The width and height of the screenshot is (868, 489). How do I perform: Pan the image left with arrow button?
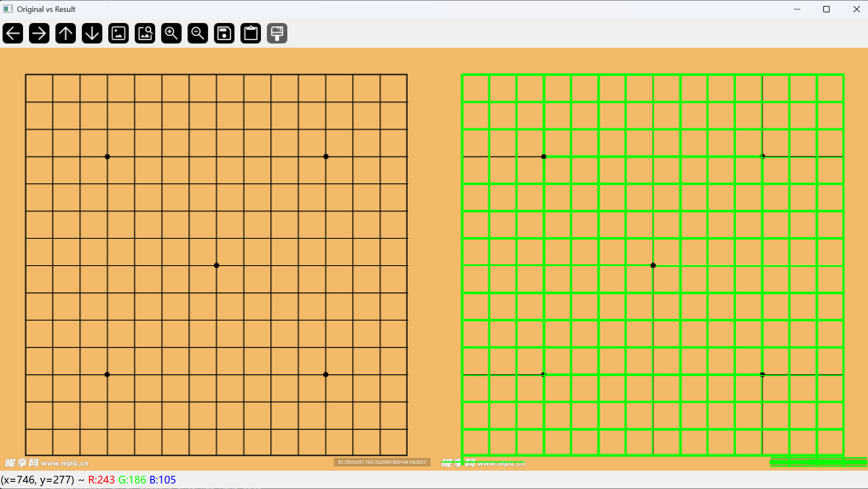click(13, 33)
